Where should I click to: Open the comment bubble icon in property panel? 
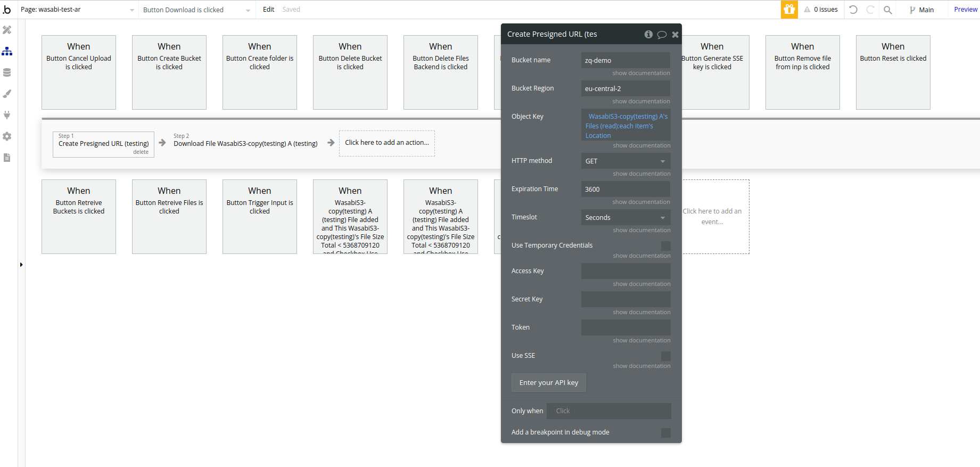(x=662, y=35)
